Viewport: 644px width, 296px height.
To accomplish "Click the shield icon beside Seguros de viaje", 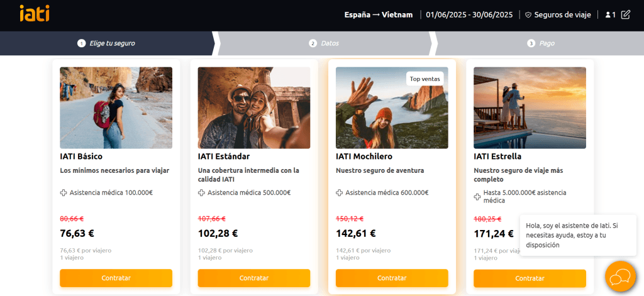I will tap(528, 15).
